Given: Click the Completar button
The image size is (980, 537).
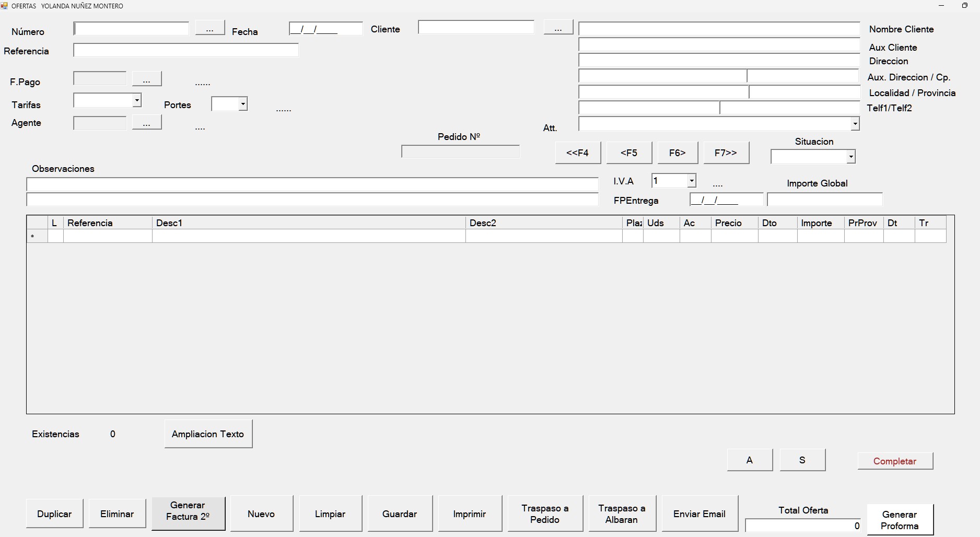Looking at the screenshot, I should click(x=894, y=461).
